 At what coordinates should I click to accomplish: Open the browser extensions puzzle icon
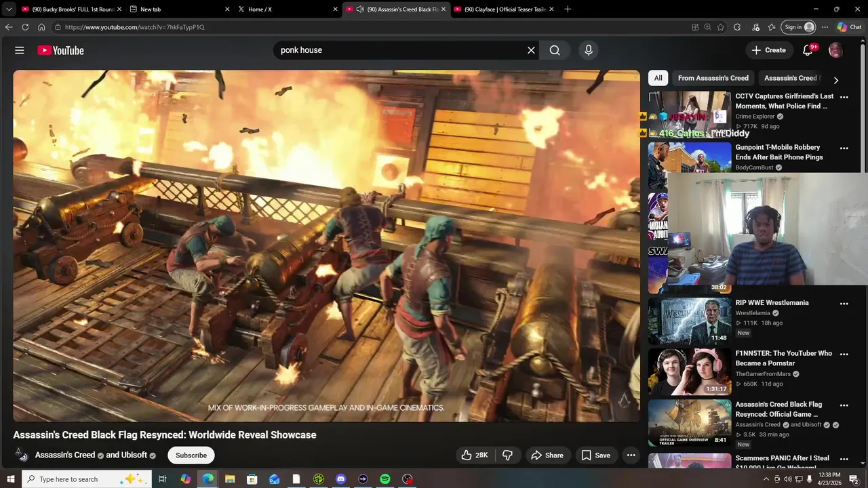pos(737,27)
